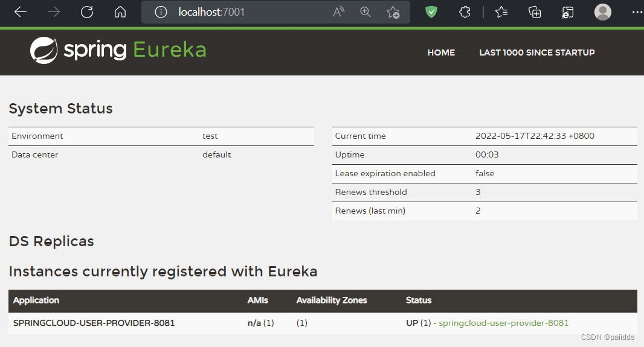Select the Renews threshold label
The width and height of the screenshot is (644, 347).
pyautogui.click(x=371, y=192)
